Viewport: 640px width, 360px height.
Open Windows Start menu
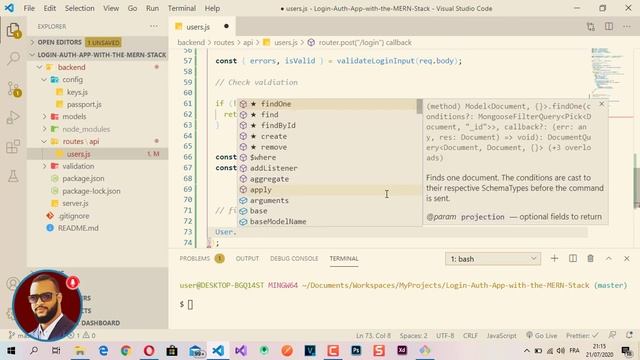click(x=11, y=351)
